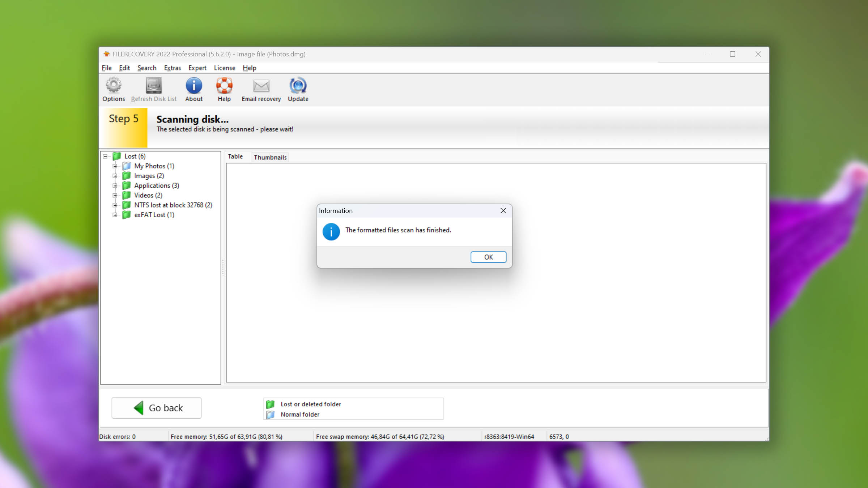The width and height of the screenshot is (868, 488).
Task: Click the Lost or deleted folder legend icon
Action: tap(270, 404)
